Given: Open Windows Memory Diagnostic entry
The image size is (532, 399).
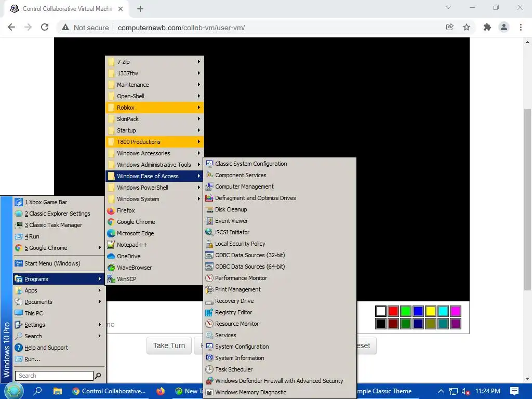Looking at the screenshot, I should pos(280,392).
